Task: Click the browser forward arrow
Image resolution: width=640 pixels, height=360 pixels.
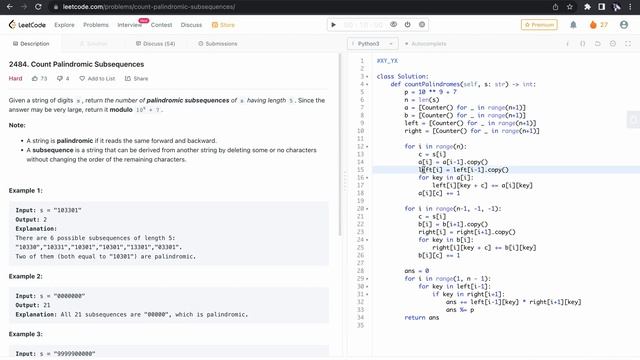Action: [x=24, y=7]
